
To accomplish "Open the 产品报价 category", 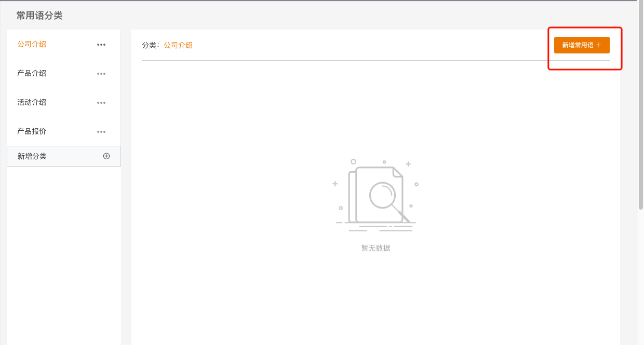I will tap(32, 132).
